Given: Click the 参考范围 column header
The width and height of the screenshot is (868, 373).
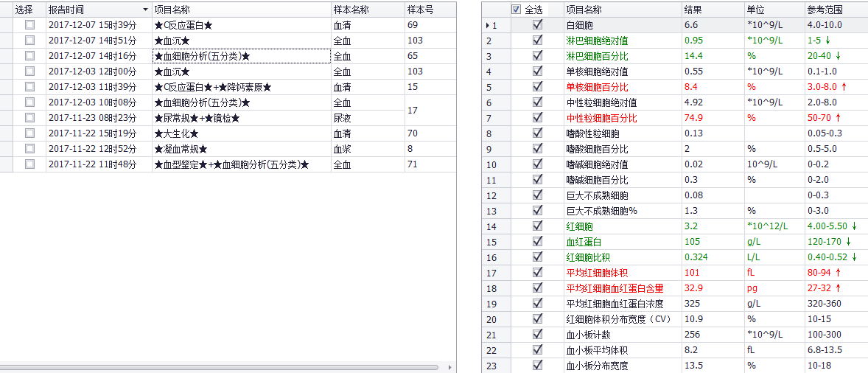Looking at the screenshot, I should point(825,10).
